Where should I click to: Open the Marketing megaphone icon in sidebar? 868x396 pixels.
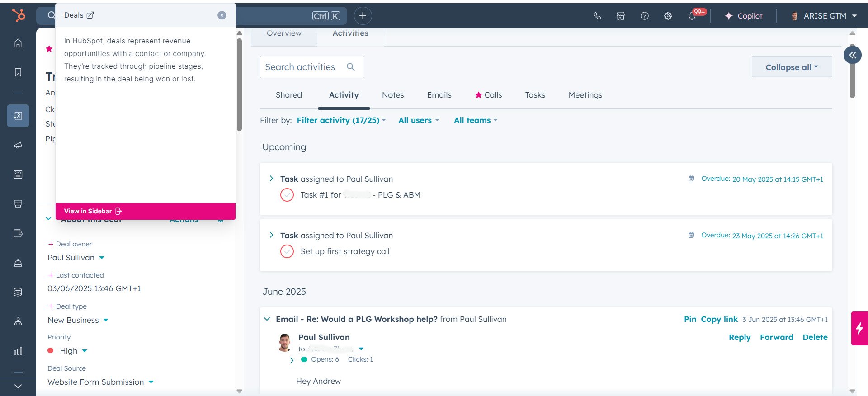pyautogui.click(x=18, y=145)
